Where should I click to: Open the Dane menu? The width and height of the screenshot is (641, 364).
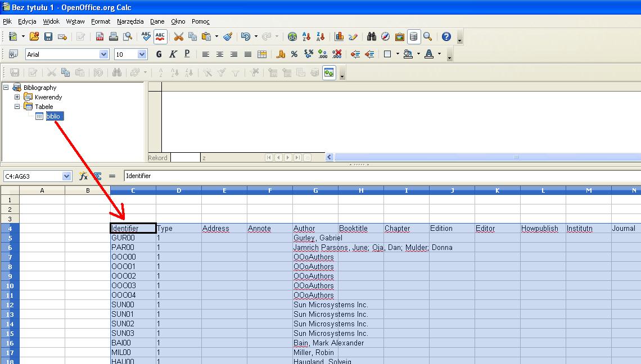pyautogui.click(x=157, y=22)
